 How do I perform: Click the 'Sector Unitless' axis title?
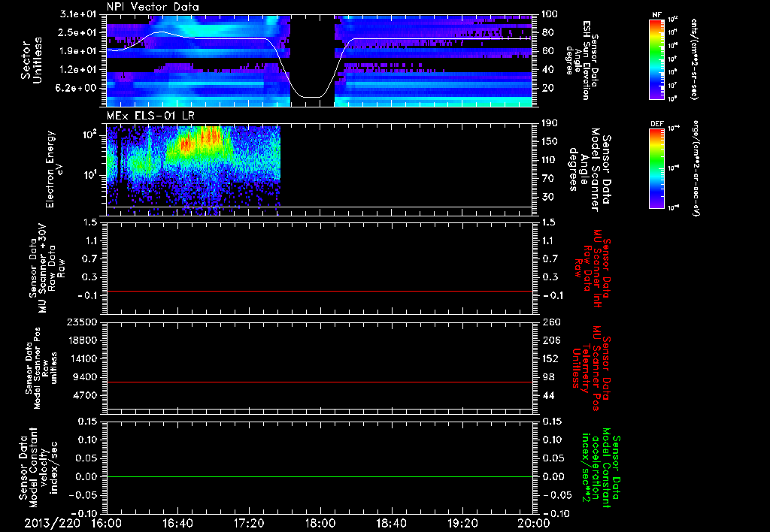click(x=32, y=60)
